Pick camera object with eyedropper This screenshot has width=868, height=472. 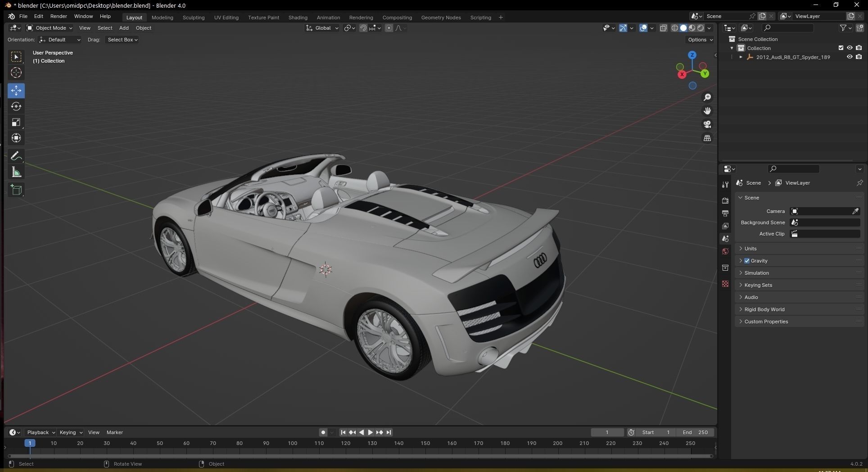coord(855,211)
